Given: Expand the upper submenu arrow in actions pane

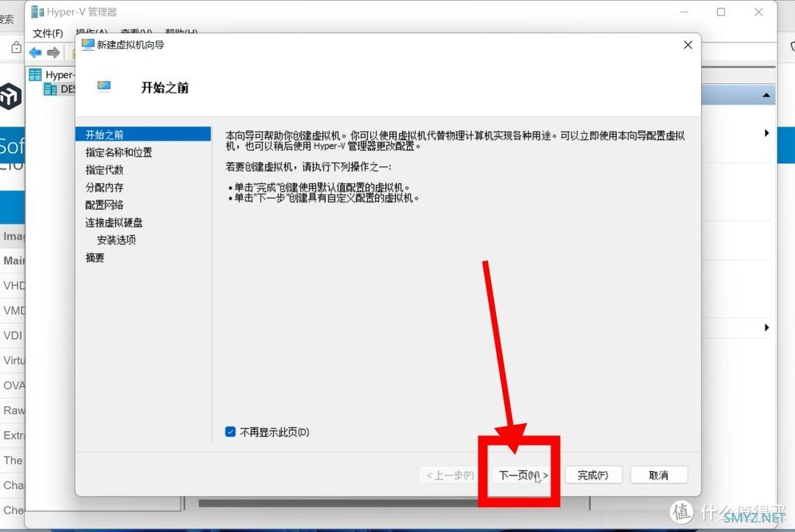Looking at the screenshot, I should coord(766,132).
